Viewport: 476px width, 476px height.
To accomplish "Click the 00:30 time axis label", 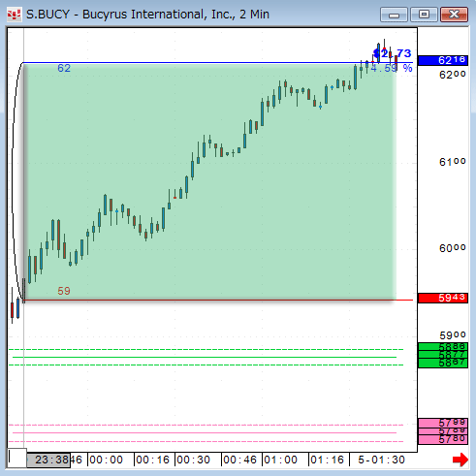I will pyautogui.click(x=194, y=460).
